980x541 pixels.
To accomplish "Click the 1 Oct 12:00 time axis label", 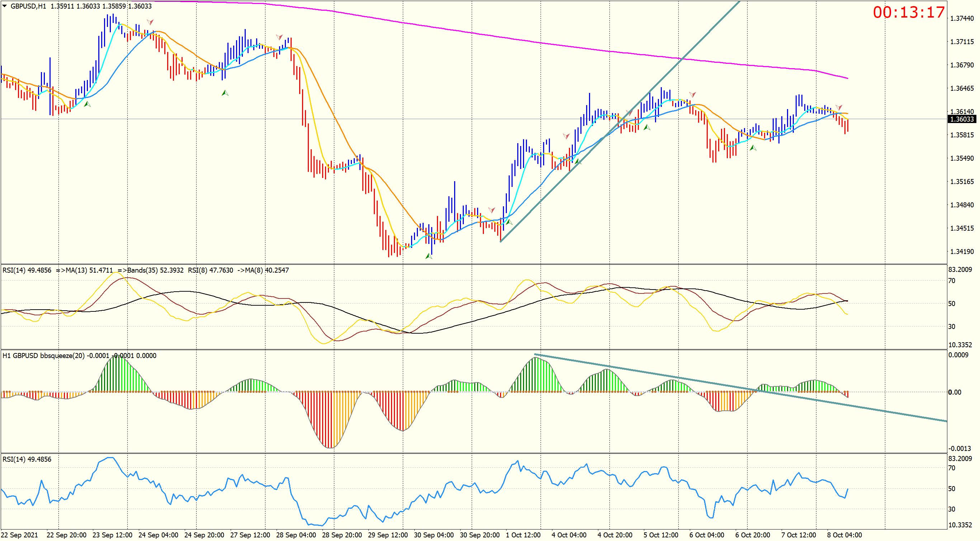I will [x=523, y=535].
